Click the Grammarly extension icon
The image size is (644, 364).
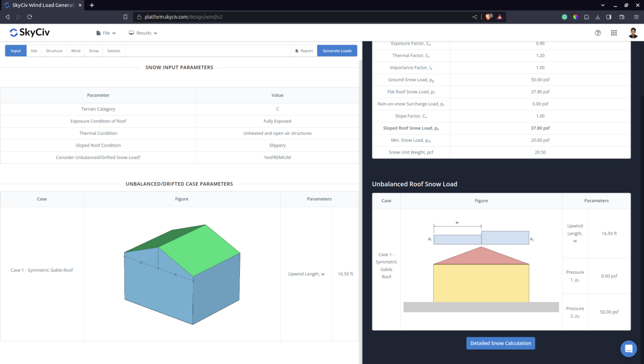click(x=564, y=17)
